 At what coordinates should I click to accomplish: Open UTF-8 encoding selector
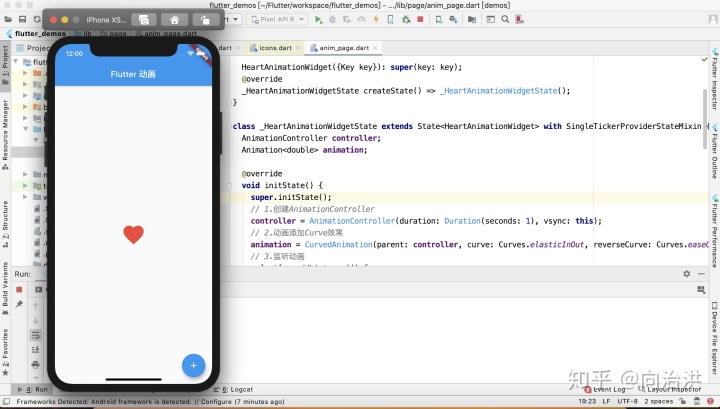[627, 401]
